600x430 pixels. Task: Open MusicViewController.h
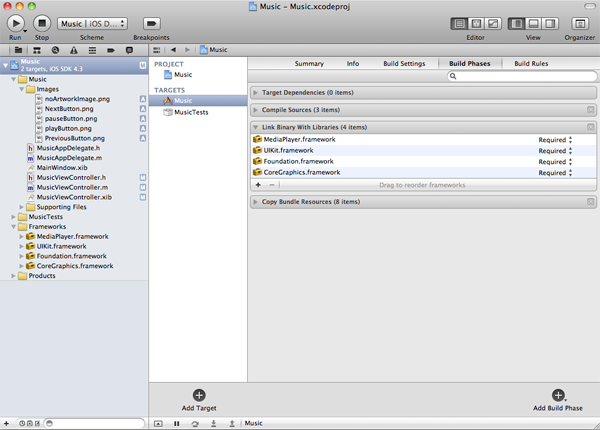(x=71, y=178)
